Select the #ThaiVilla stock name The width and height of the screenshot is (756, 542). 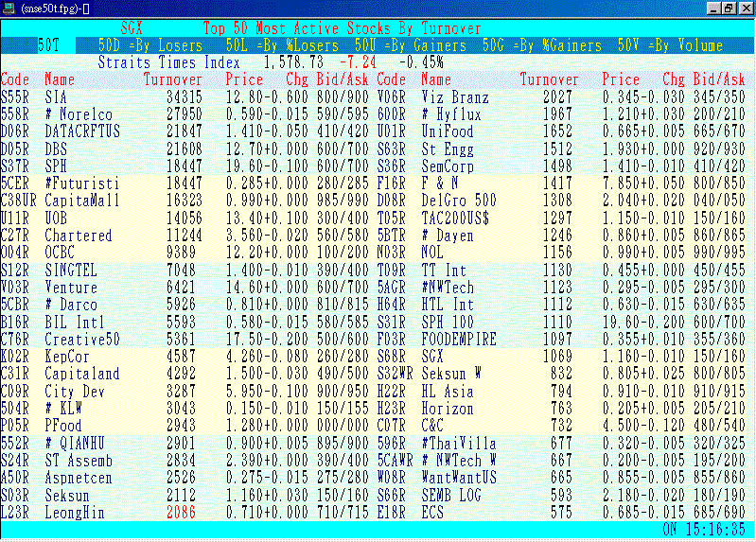[459, 443]
